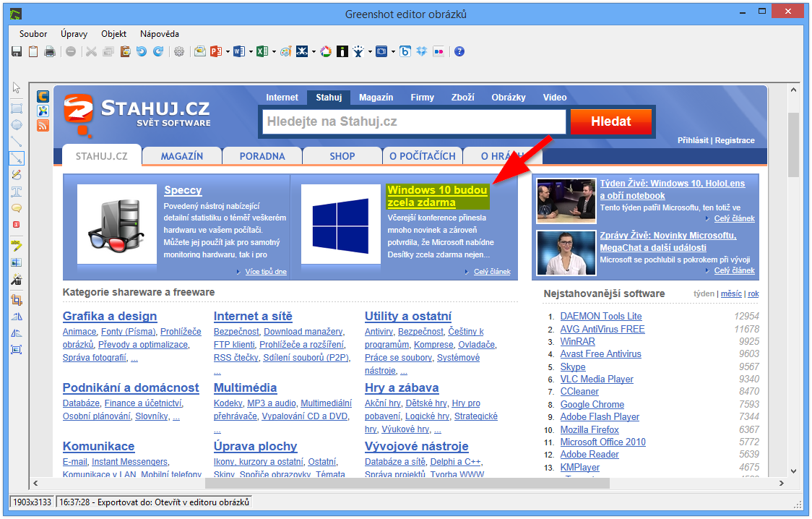Upload to Picasa via its icon
The height and width of the screenshot is (519, 812).
click(x=326, y=51)
